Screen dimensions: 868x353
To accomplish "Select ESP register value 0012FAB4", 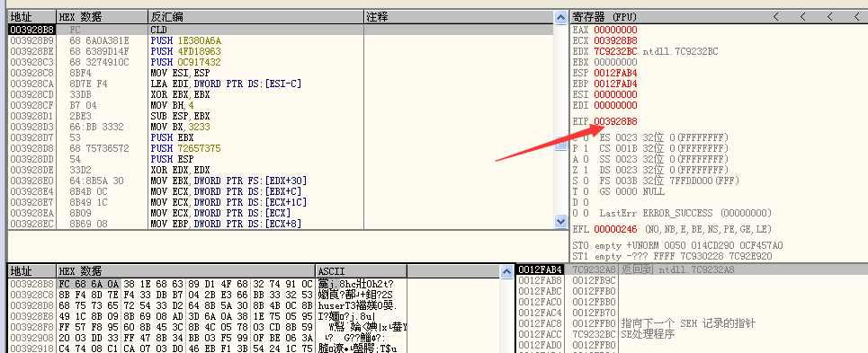I will coord(615,73).
